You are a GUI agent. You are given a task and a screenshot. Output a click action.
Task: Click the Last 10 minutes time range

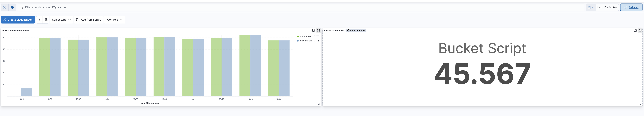click(607, 7)
